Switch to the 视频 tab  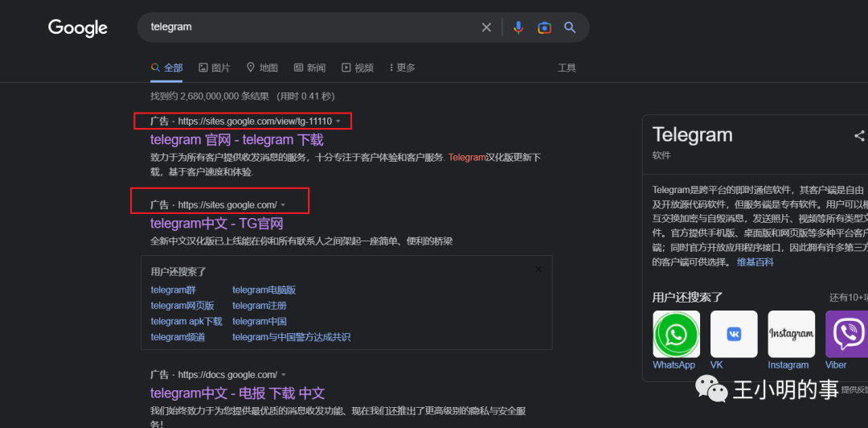(x=358, y=68)
